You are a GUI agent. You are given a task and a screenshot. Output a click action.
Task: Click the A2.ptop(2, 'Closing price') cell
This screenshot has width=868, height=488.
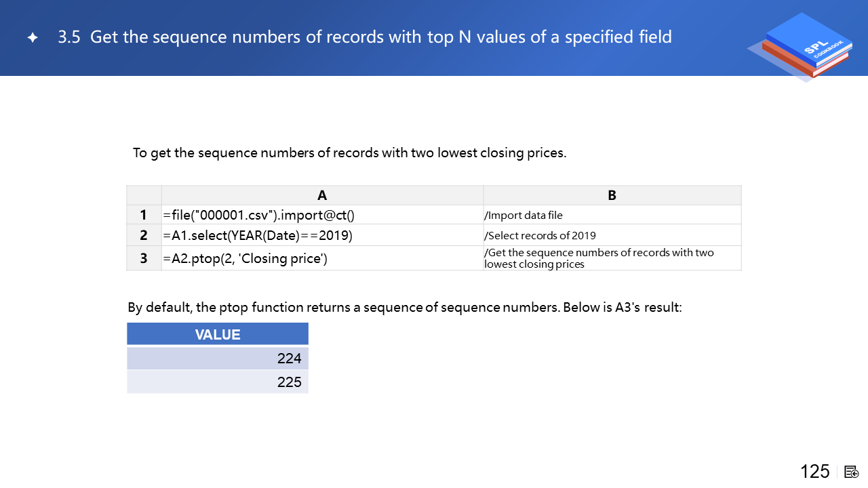pos(245,258)
